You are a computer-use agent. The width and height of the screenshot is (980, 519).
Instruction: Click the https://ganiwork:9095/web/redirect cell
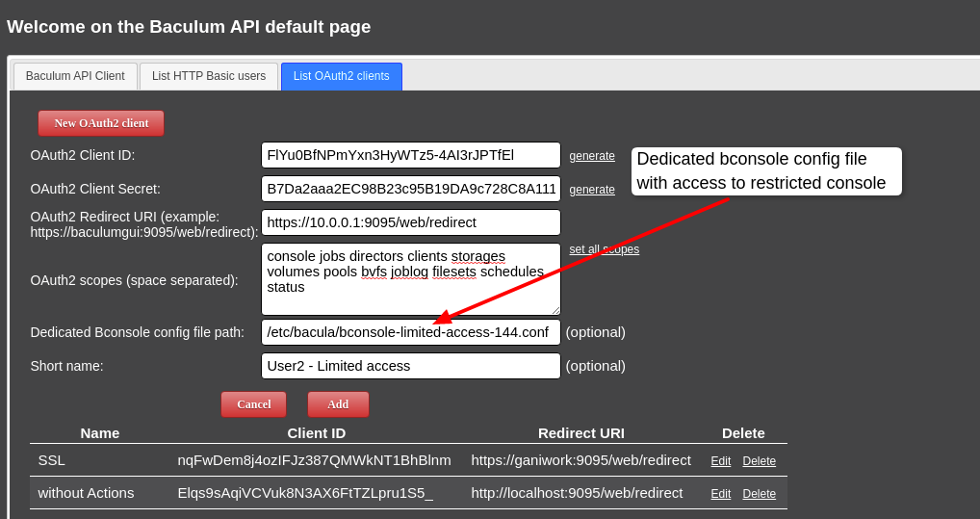click(x=581, y=460)
